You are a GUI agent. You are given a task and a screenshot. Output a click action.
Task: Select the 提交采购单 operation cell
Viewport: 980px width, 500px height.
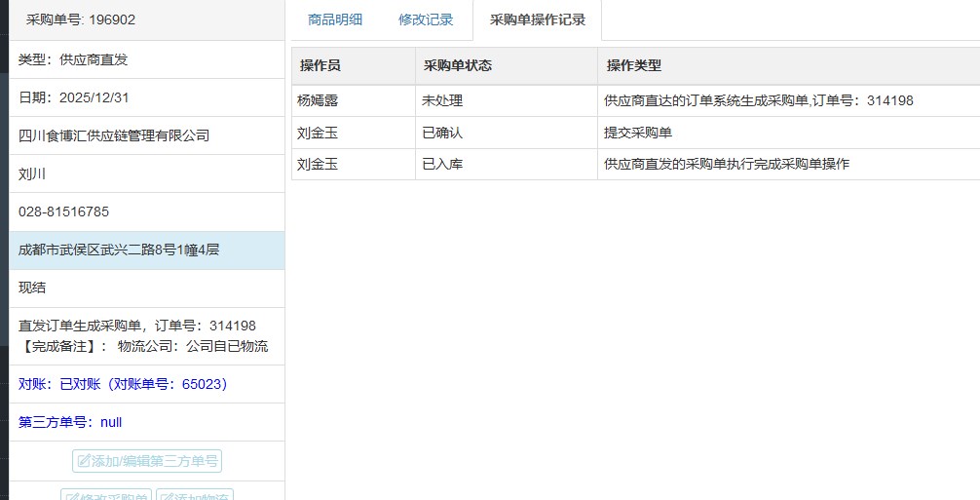coord(638,133)
